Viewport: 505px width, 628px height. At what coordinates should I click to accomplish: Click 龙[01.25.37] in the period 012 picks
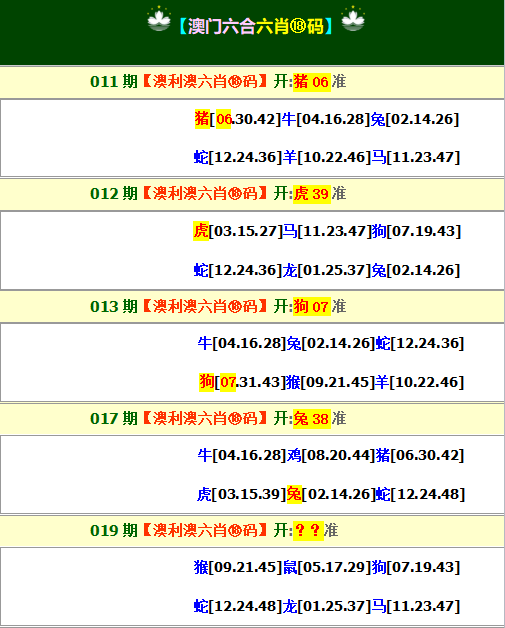[x=327, y=270]
